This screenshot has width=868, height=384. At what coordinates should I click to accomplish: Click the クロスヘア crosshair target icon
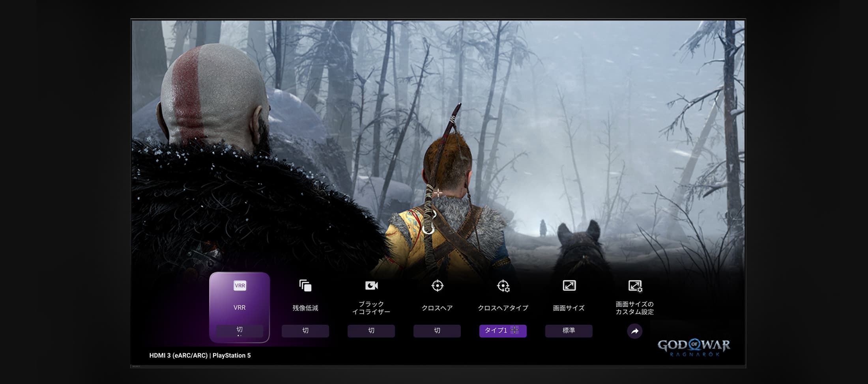tap(437, 286)
